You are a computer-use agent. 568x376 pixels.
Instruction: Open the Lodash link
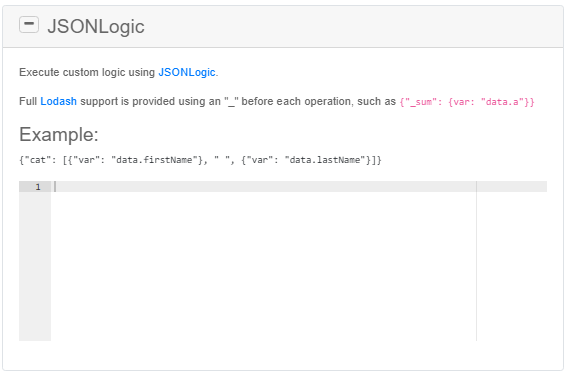(x=58, y=101)
